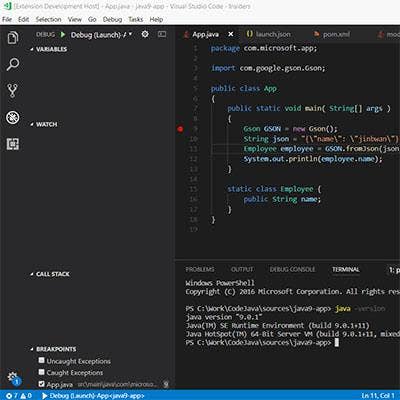Viewport: 400px width, 400px height.
Task: Click the errors and warnings status bar indicator
Action: [19, 396]
